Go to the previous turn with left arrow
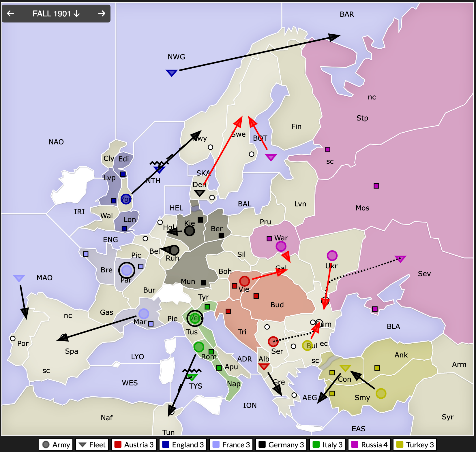476x452 pixels. point(11,14)
